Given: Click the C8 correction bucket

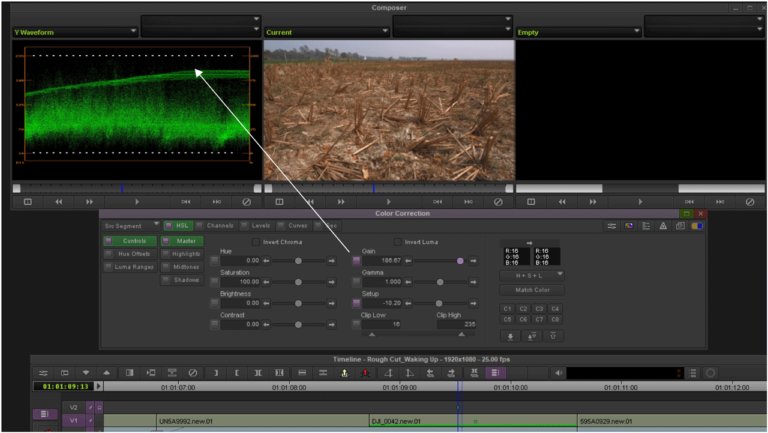Looking at the screenshot, I should [555, 319].
